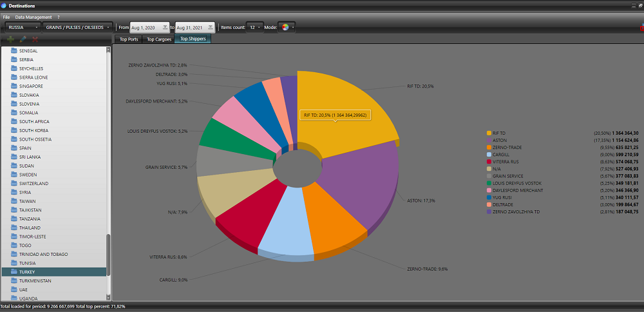
Task: Click the green plus add icon
Action: point(11,39)
